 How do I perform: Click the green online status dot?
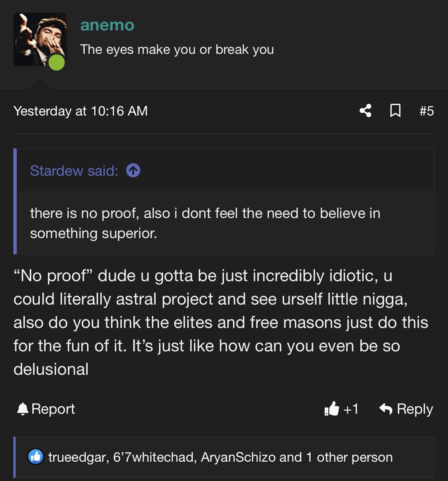[x=57, y=62]
